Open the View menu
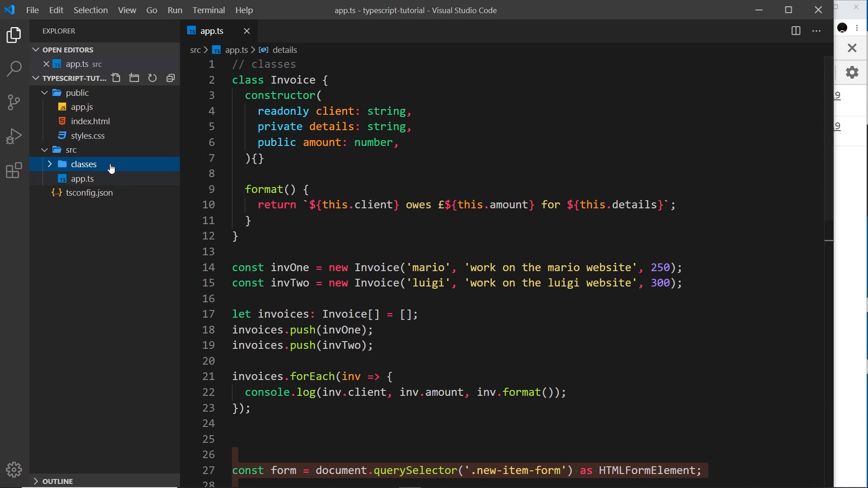 point(127,10)
